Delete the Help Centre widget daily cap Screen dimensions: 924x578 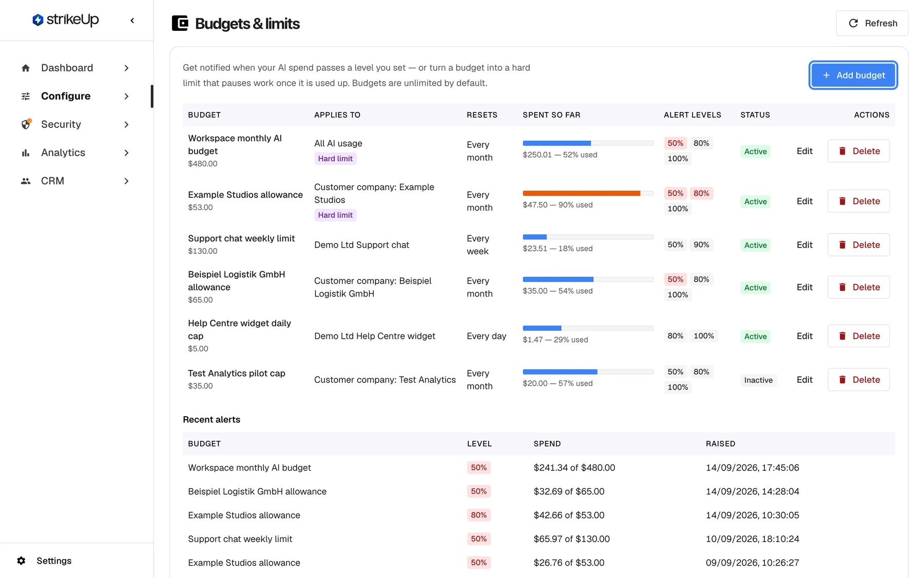859,336
